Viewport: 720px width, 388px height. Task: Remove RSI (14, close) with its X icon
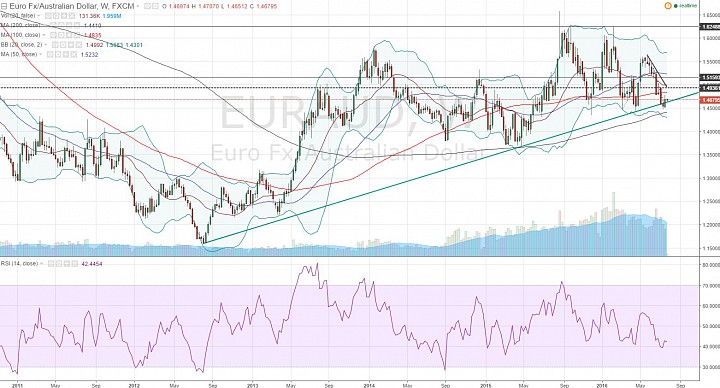click(x=74, y=264)
